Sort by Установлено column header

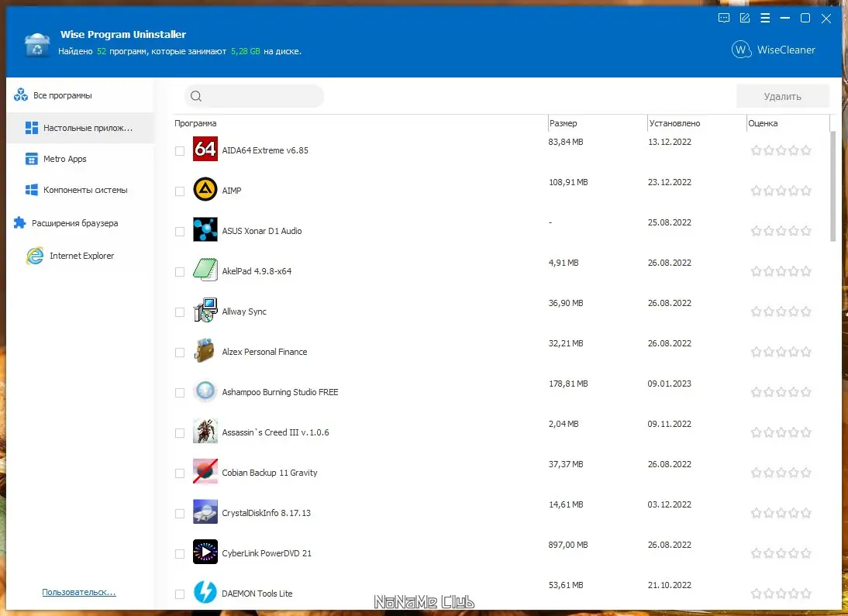(x=697, y=123)
